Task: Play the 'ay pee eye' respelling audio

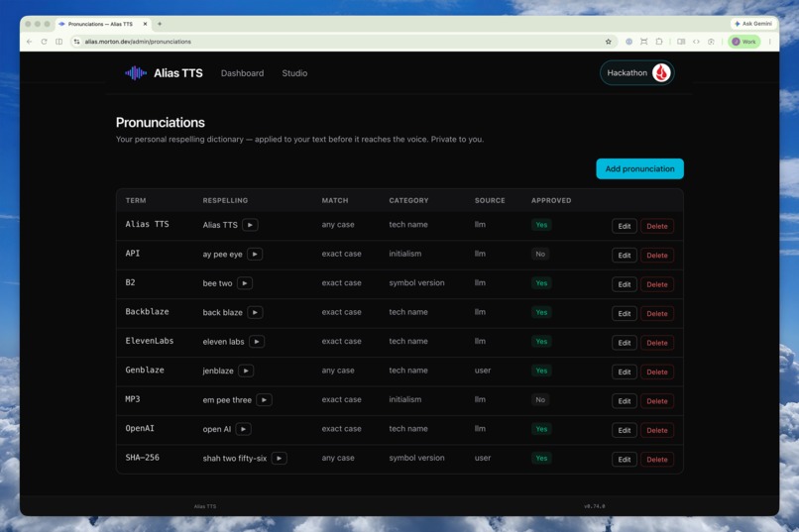Action: point(255,254)
